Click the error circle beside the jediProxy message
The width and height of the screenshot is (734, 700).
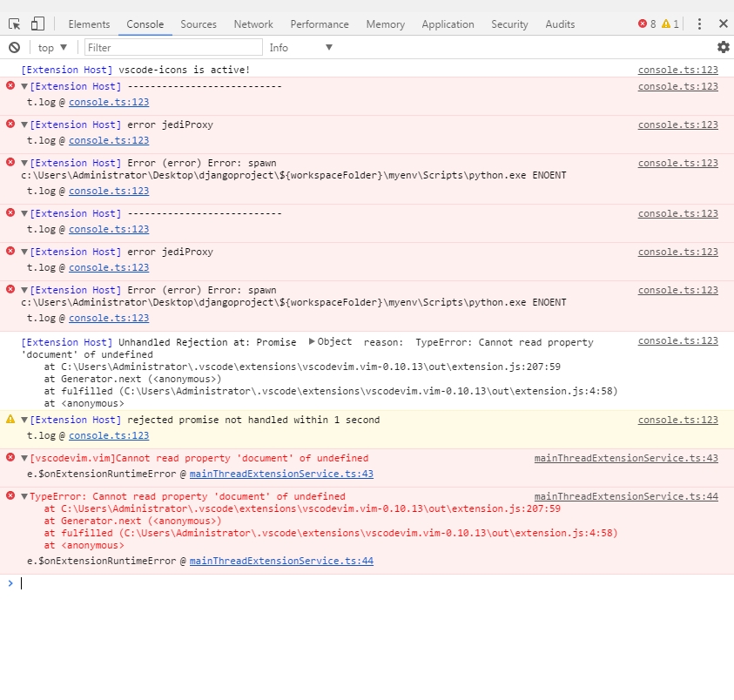click(x=9, y=125)
